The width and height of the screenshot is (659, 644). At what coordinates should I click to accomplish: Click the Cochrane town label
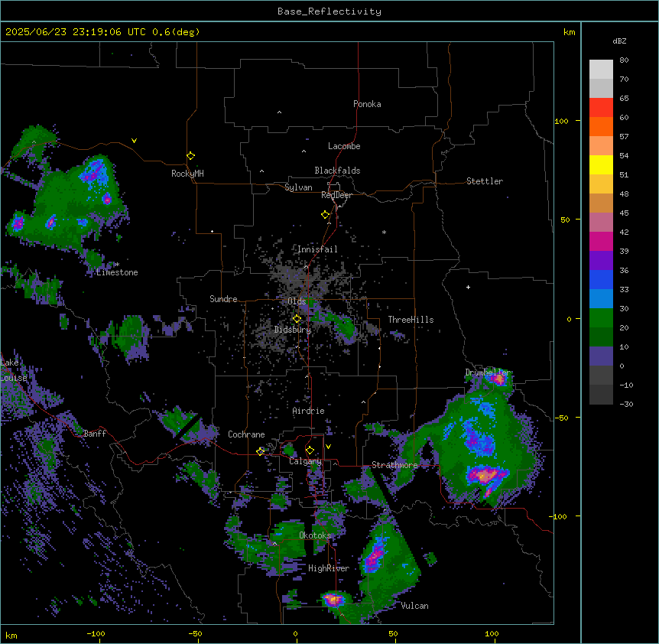point(246,434)
